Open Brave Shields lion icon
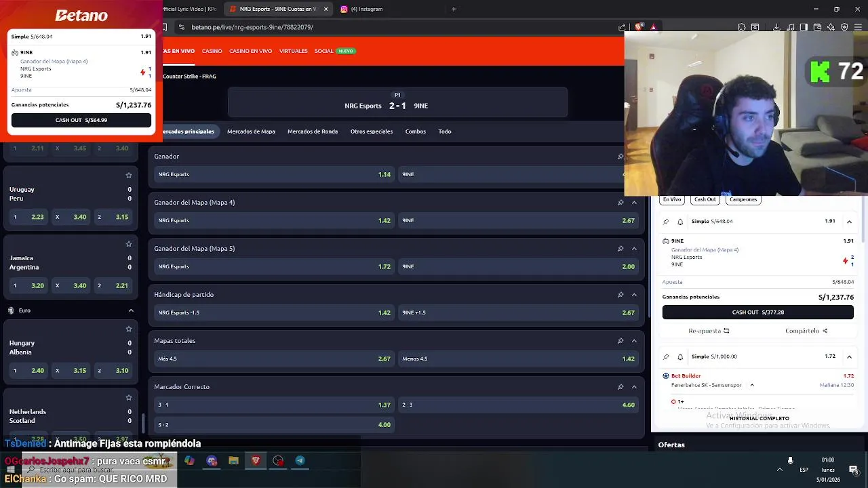The height and width of the screenshot is (488, 868). [639, 27]
